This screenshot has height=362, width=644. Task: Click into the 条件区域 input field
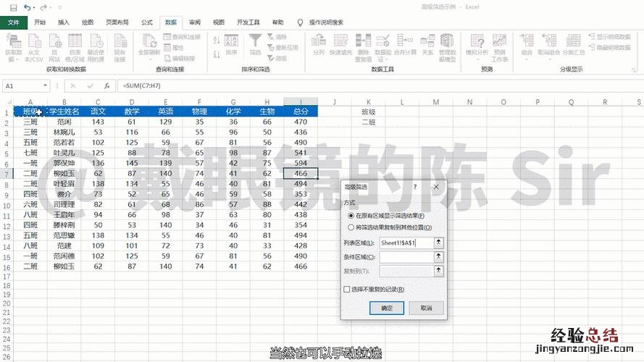point(405,257)
